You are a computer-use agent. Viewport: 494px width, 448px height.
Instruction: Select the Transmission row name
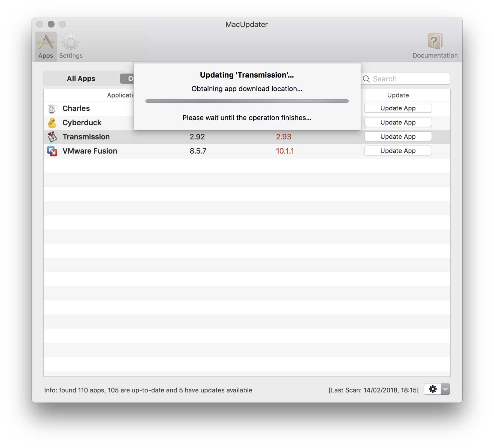pos(86,137)
